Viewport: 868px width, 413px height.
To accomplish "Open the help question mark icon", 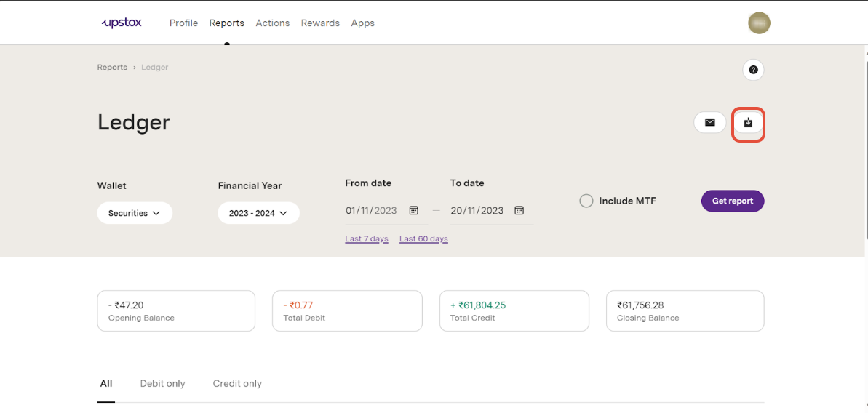I will [x=753, y=70].
